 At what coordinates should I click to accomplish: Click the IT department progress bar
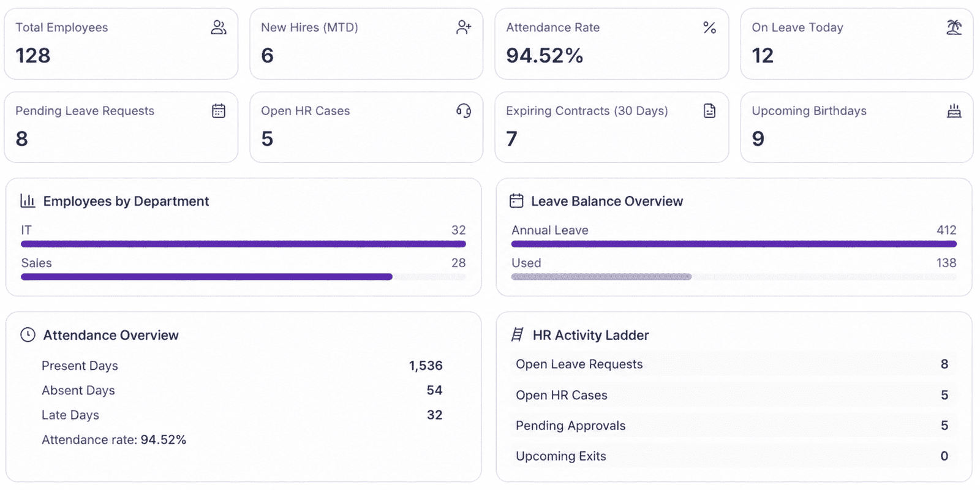(243, 244)
